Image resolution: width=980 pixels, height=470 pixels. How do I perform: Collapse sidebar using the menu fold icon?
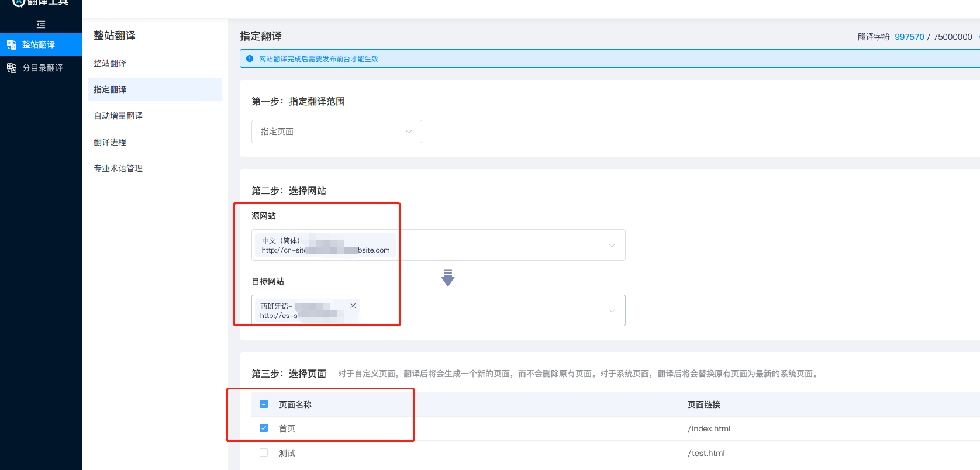click(41, 25)
